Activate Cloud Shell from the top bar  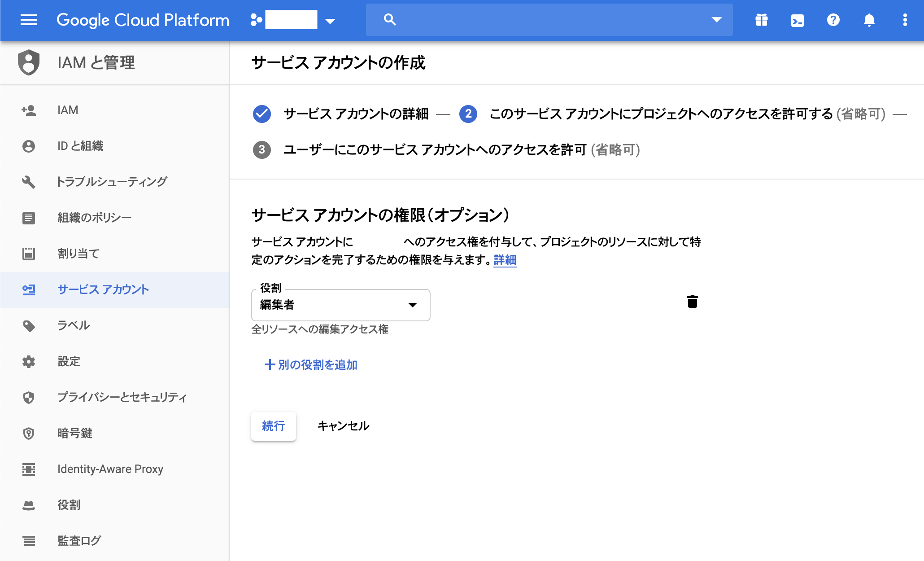point(798,19)
